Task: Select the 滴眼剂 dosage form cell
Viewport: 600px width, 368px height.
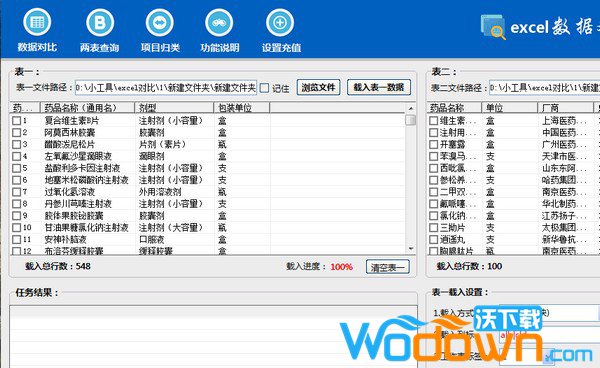Action: point(151,156)
